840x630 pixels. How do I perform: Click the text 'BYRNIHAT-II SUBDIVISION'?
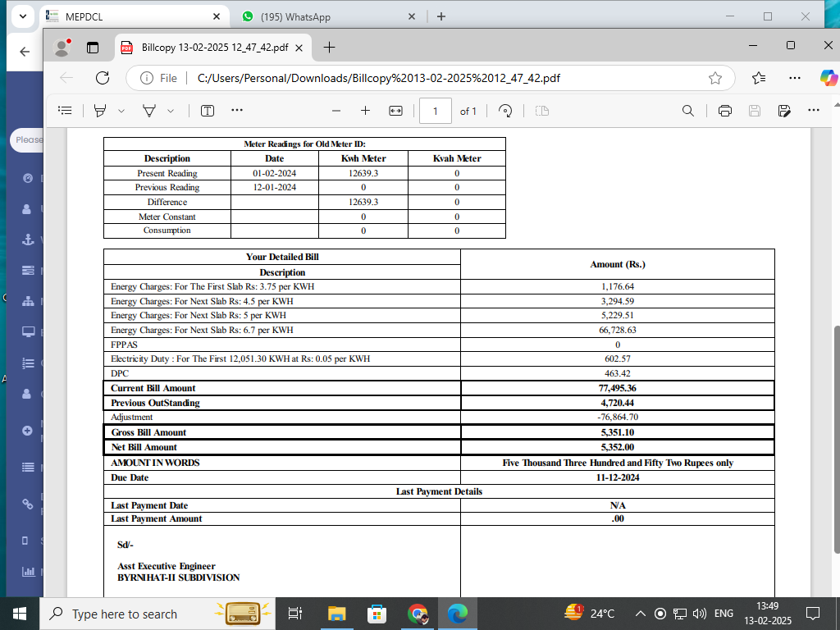pos(178,578)
